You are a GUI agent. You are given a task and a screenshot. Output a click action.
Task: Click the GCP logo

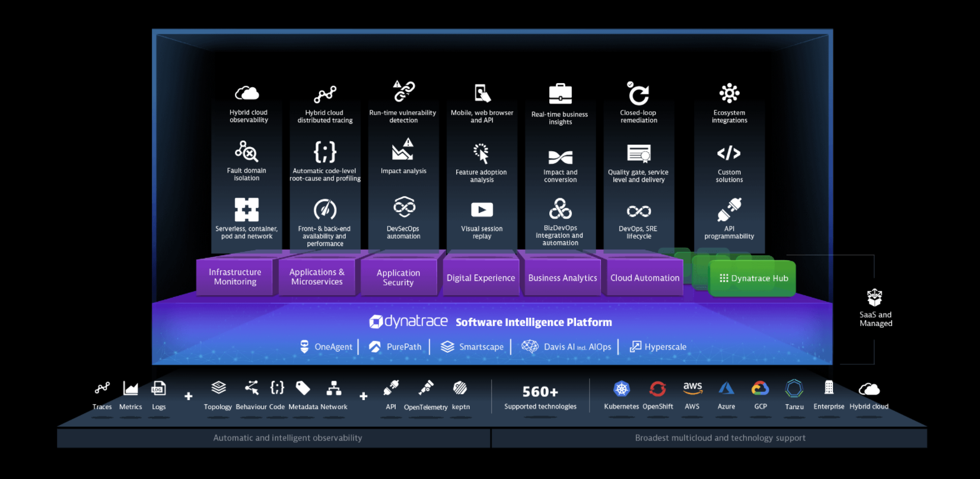(x=760, y=388)
